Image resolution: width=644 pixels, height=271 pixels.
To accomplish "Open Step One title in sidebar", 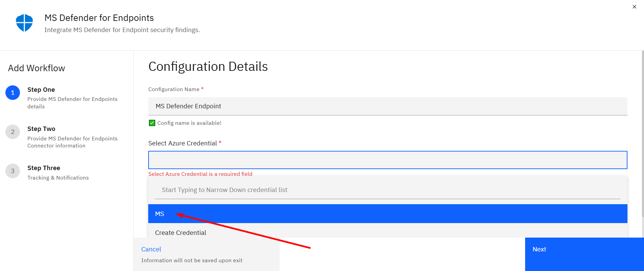I will coord(41,90).
